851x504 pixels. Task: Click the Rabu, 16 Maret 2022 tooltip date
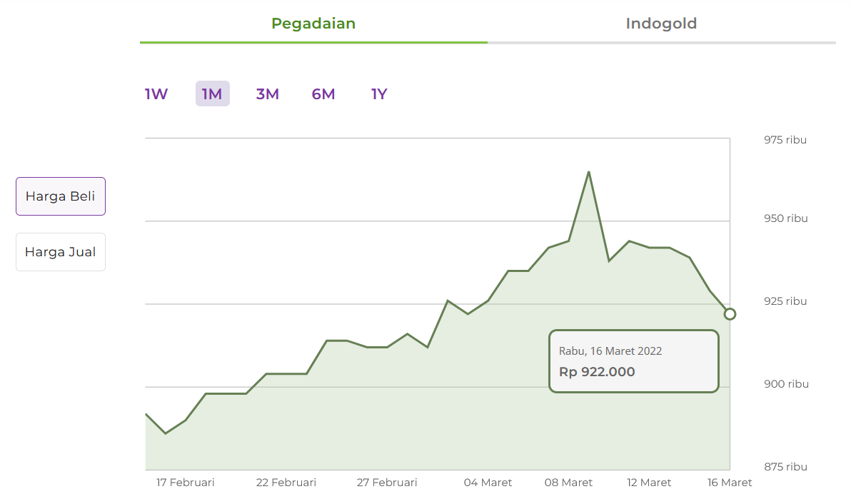[610, 351]
